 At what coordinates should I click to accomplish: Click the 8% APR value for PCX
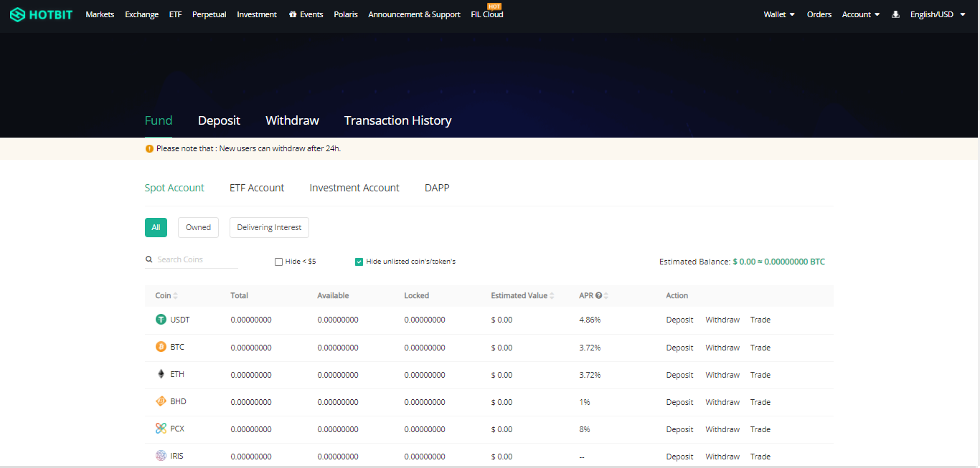pos(585,429)
